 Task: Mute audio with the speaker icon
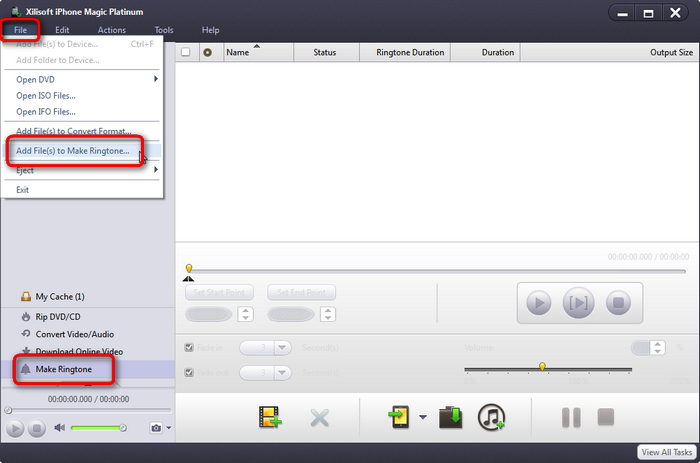coord(59,428)
